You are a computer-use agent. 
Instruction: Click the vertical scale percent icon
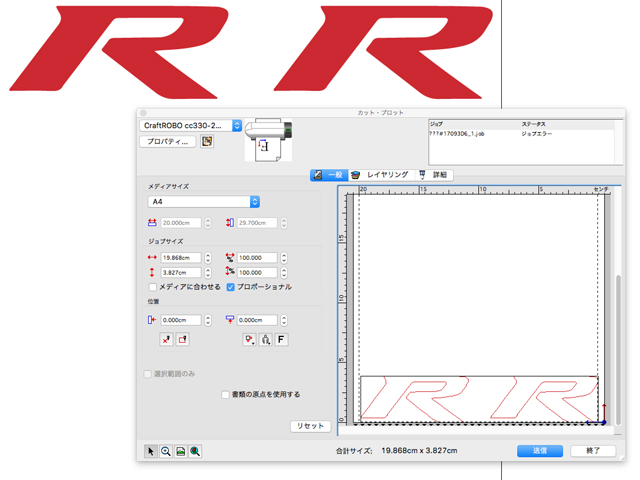pyautogui.click(x=230, y=271)
